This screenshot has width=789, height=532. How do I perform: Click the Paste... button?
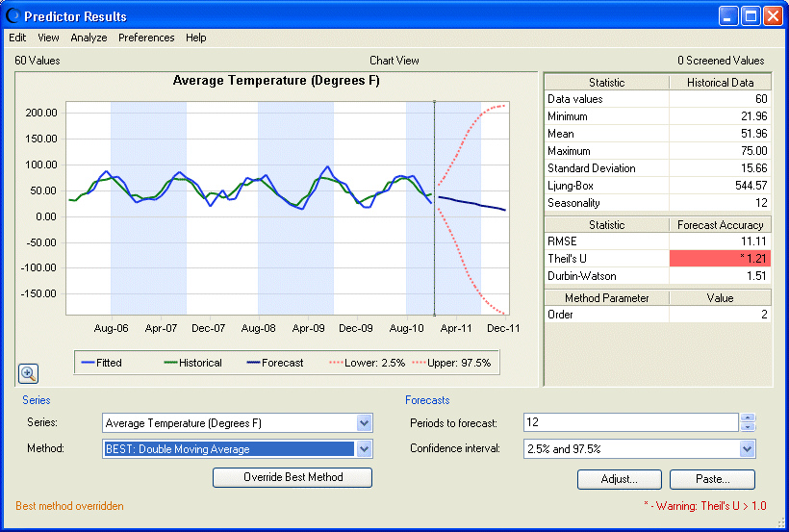coord(713,479)
